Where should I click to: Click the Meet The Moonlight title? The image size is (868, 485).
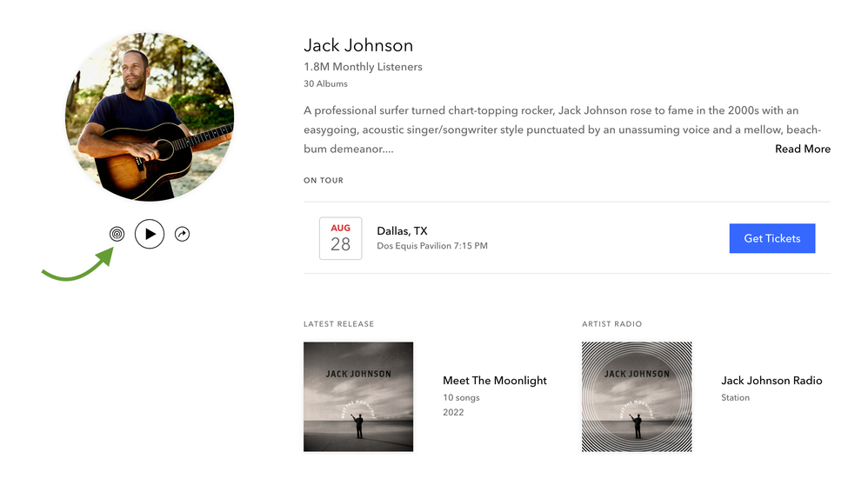(494, 380)
